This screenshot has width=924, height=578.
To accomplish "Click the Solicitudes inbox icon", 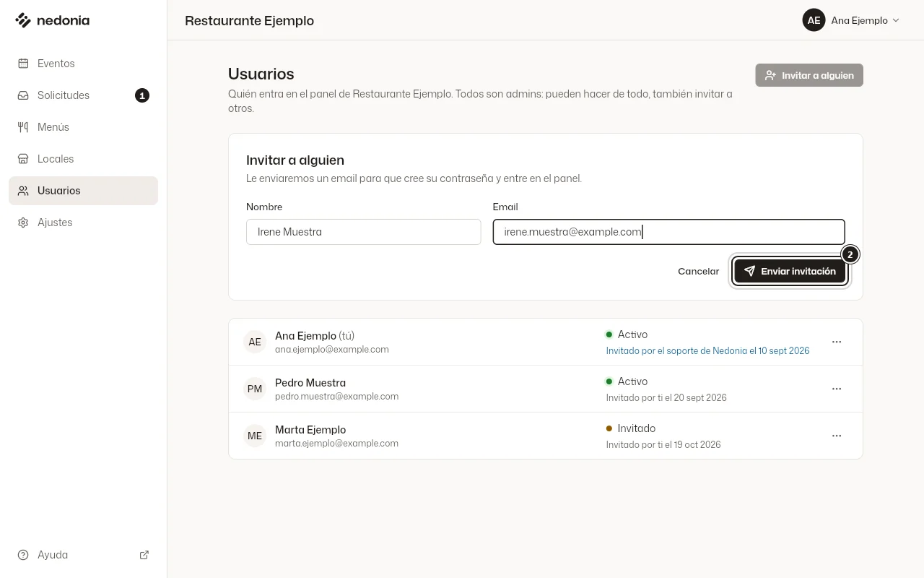I will pos(23,95).
